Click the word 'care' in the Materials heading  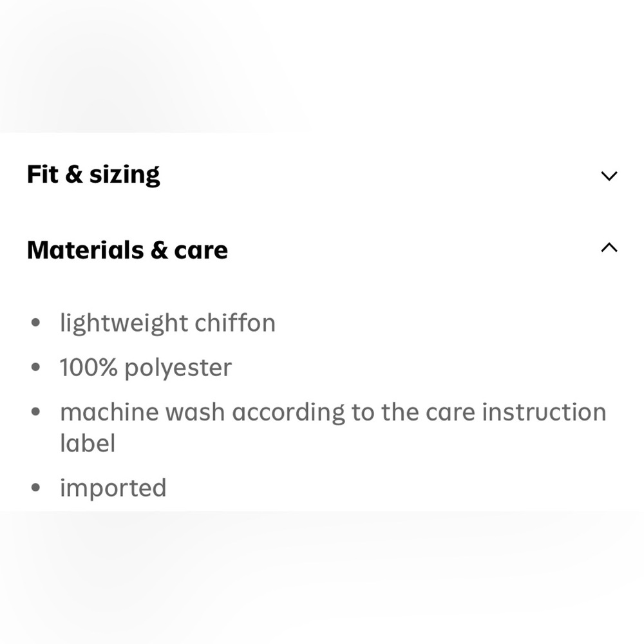coord(201,250)
